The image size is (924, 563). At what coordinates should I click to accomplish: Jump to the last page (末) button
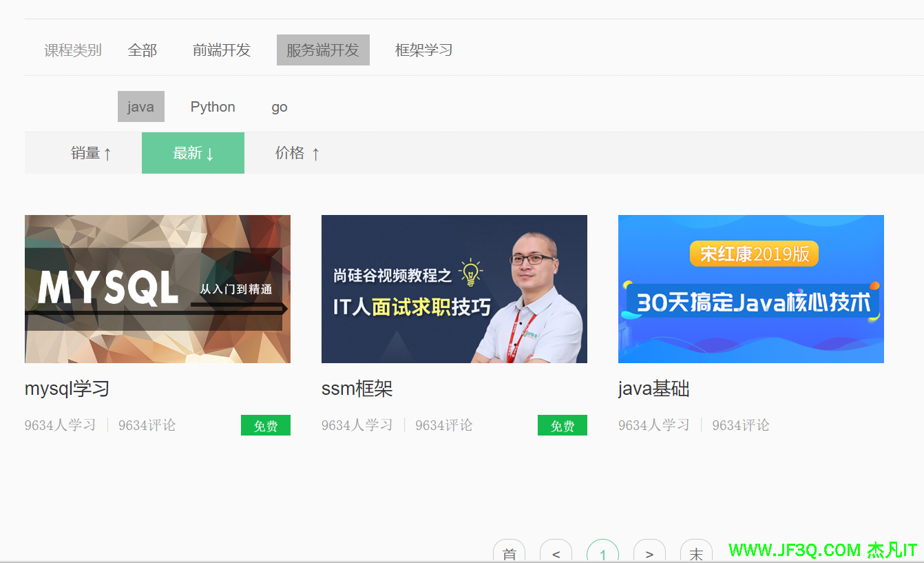click(x=696, y=553)
